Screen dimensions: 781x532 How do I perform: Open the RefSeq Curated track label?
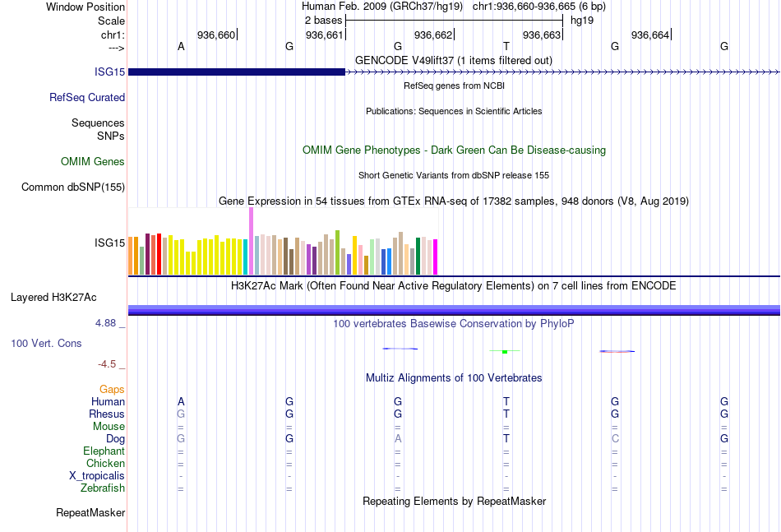tap(87, 97)
